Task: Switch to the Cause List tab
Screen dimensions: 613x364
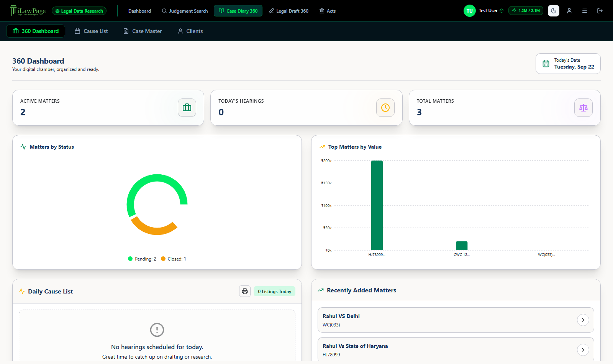Action: click(91, 31)
